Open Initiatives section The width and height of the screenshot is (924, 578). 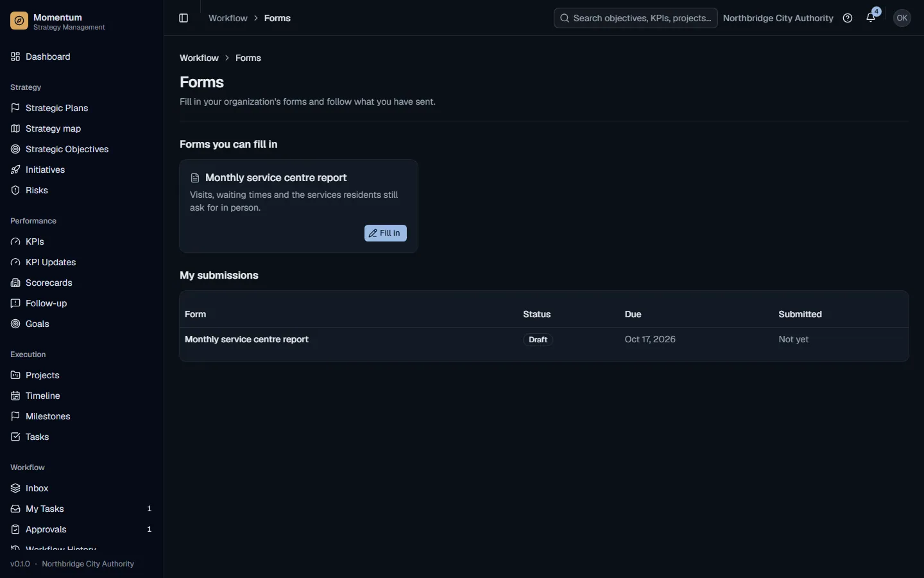click(81, 170)
